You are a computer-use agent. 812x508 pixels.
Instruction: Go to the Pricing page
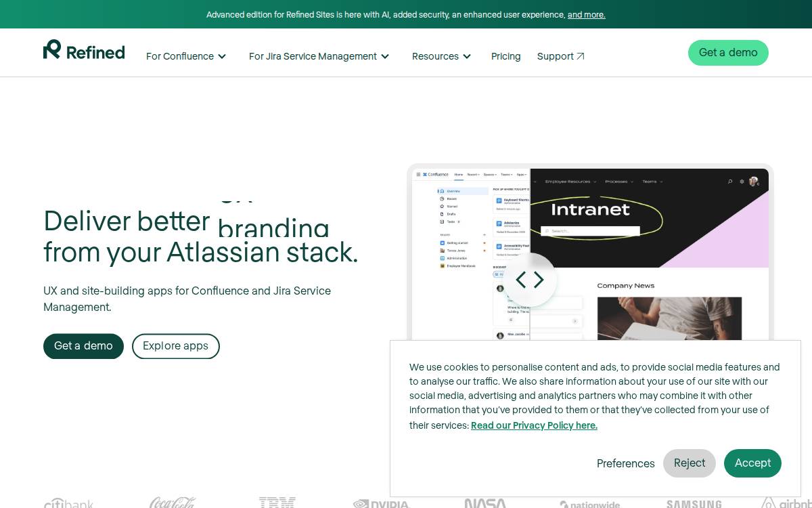pos(506,56)
